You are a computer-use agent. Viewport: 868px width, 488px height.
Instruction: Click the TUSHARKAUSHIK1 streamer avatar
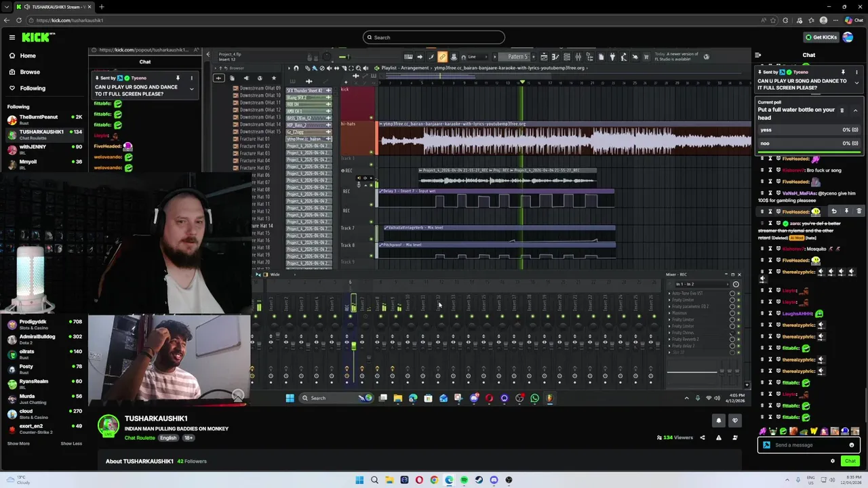(108, 427)
